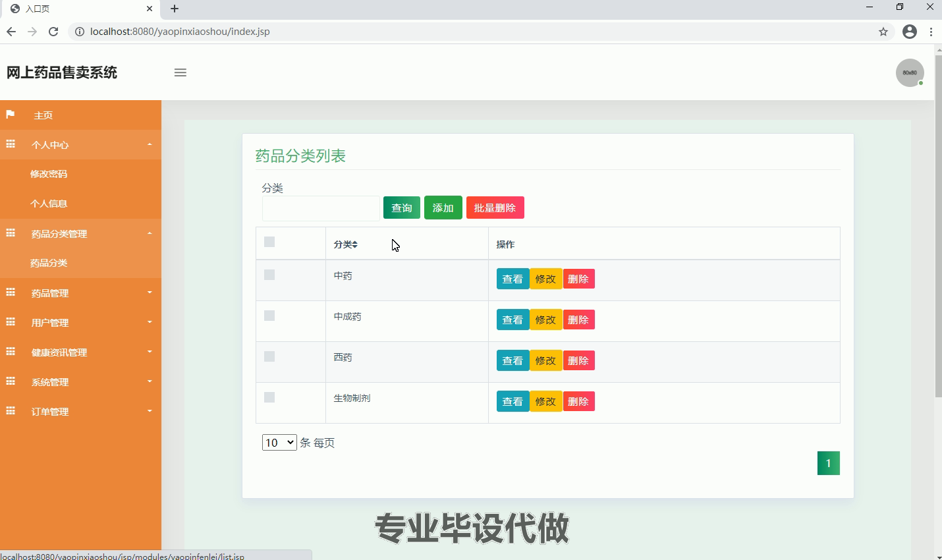Click the site info icon in the address bar

click(x=79, y=32)
